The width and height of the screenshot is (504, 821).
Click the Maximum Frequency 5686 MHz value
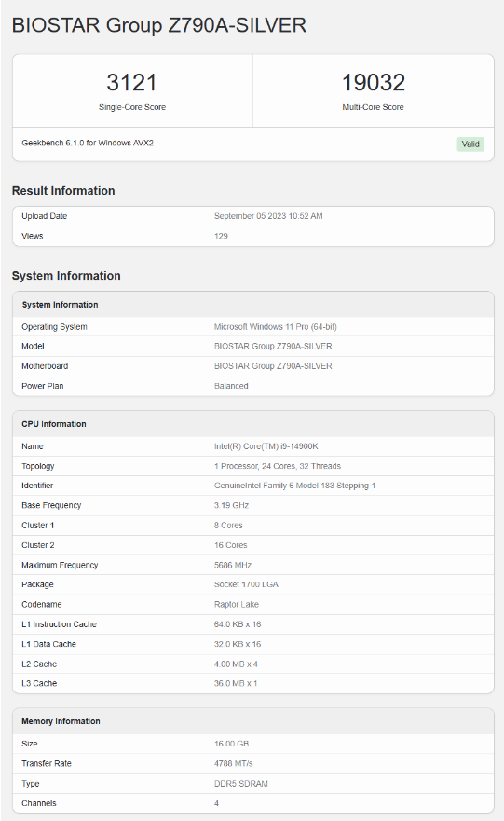point(233,565)
